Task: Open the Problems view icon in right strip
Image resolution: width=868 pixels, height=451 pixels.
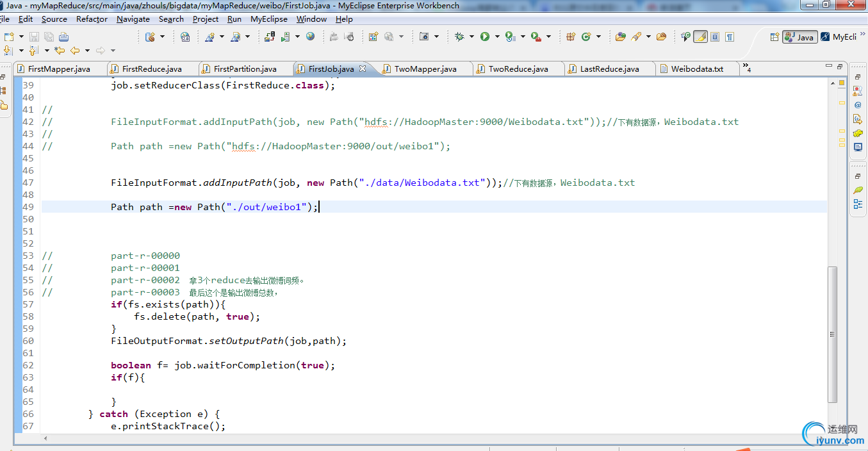Action: pyautogui.click(x=858, y=91)
